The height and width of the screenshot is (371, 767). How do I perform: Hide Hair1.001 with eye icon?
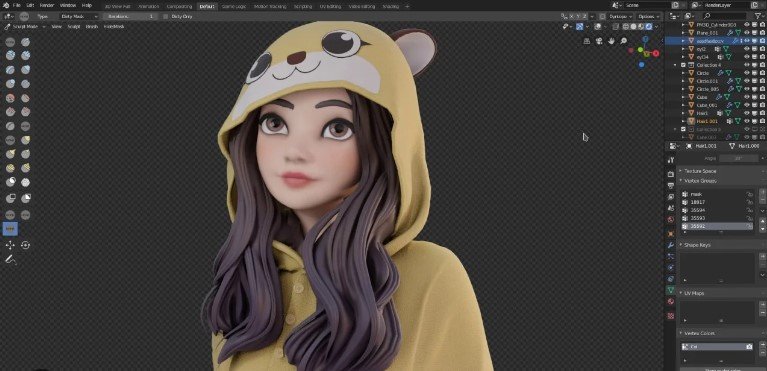pyautogui.click(x=746, y=121)
